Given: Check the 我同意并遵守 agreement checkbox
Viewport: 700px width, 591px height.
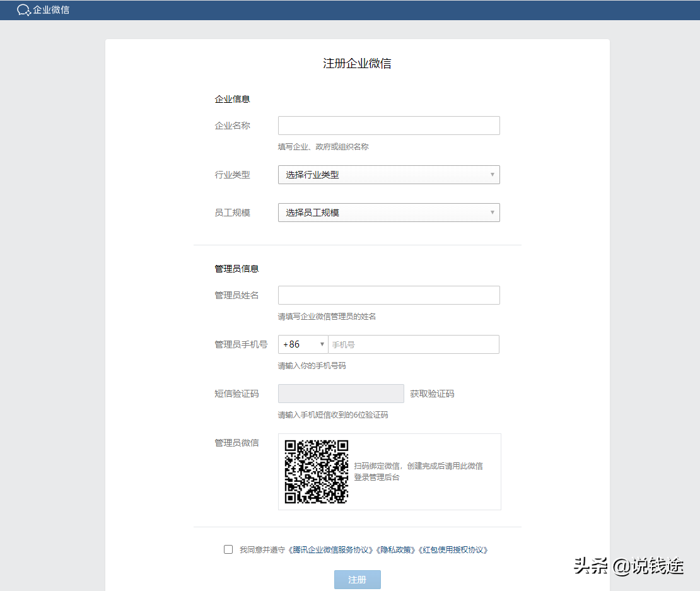Looking at the screenshot, I should [228, 549].
